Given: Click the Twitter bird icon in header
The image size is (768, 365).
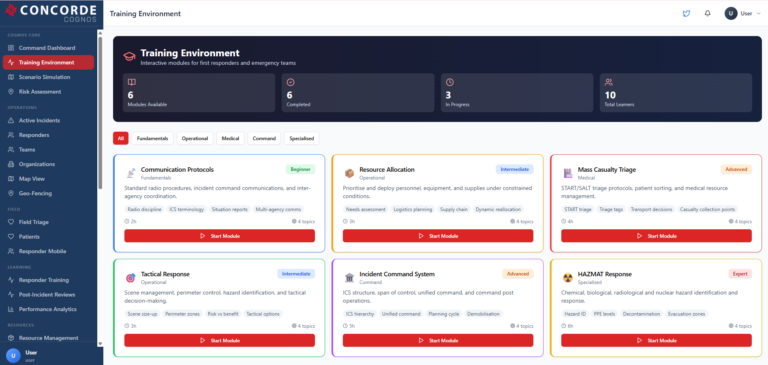Looking at the screenshot, I should [x=686, y=14].
